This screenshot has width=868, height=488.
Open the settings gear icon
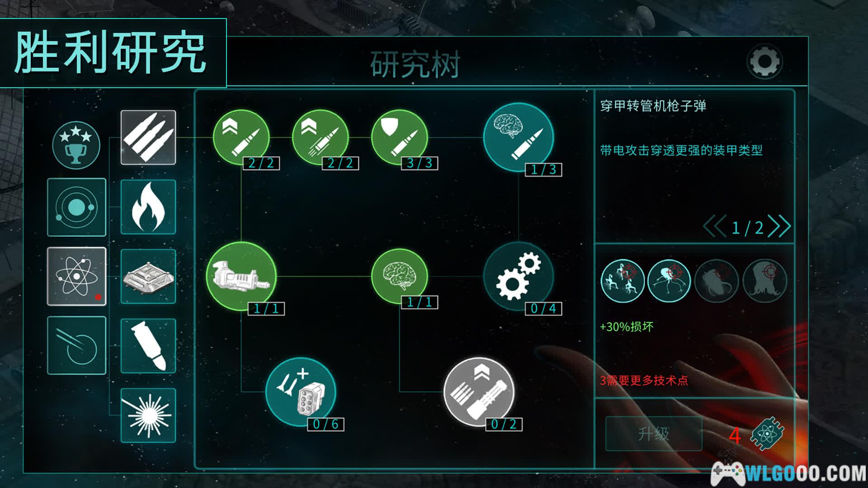764,61
